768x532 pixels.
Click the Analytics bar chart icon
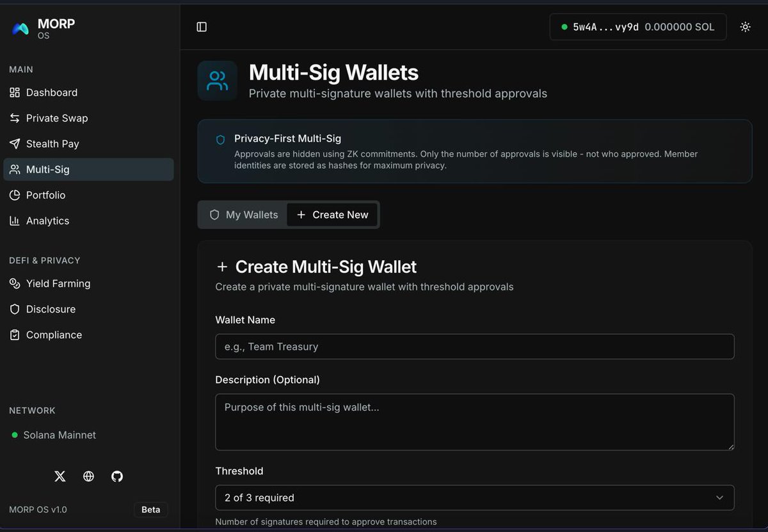(15, 221)
